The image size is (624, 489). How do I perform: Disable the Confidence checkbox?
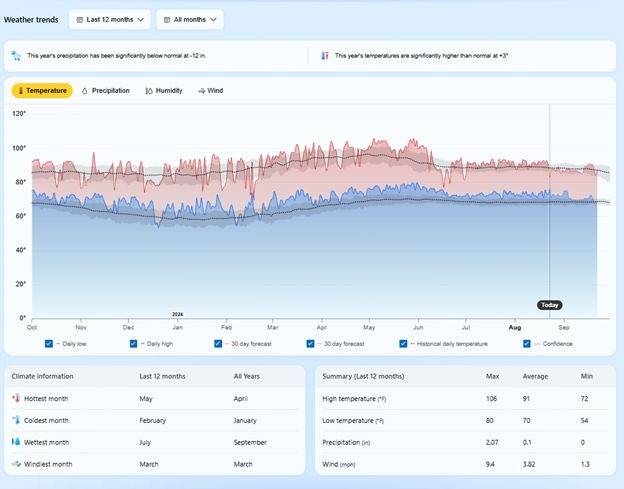[527, 344]
